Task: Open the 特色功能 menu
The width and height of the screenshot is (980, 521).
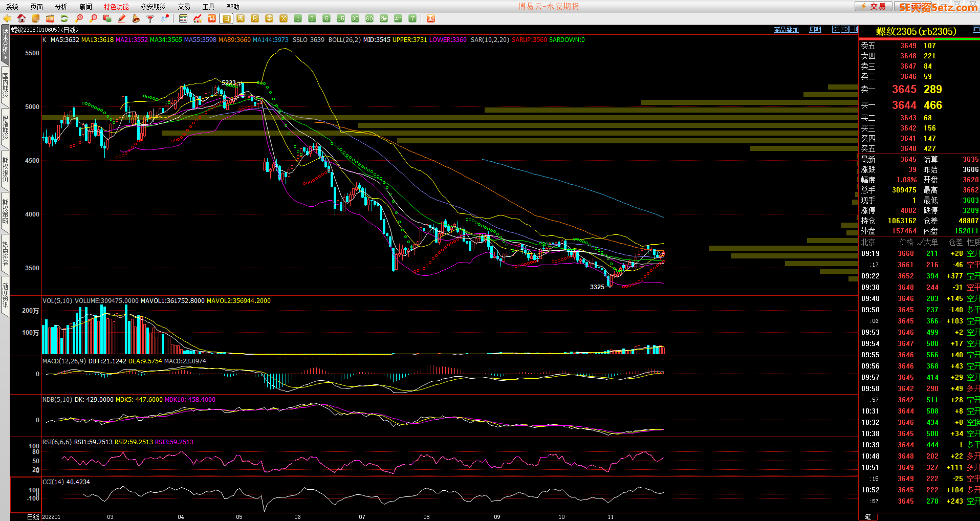Action: [117, 7]
